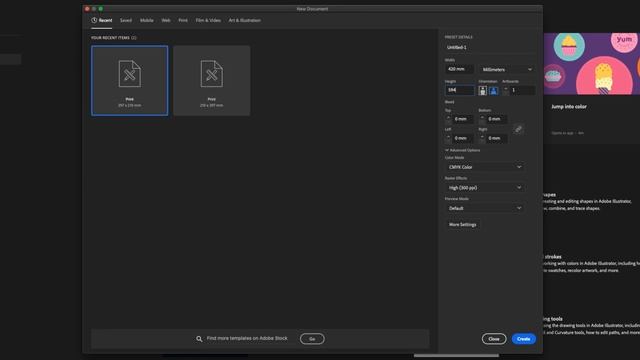Open the Saved tab
Image resolution: width=640 pixels, height=360 pixels.
tap(126, 20)
